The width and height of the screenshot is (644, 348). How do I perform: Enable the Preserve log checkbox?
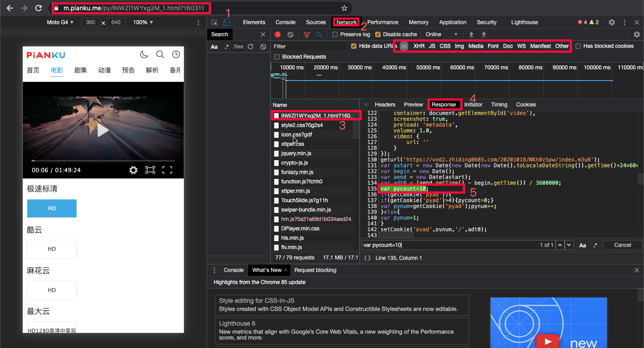335,34
